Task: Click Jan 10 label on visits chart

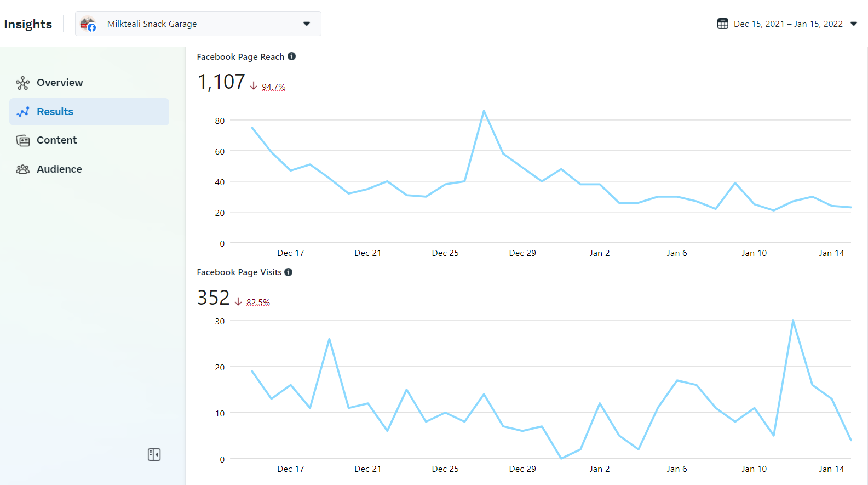Action: pyautogui.click(x=754, y=469)
